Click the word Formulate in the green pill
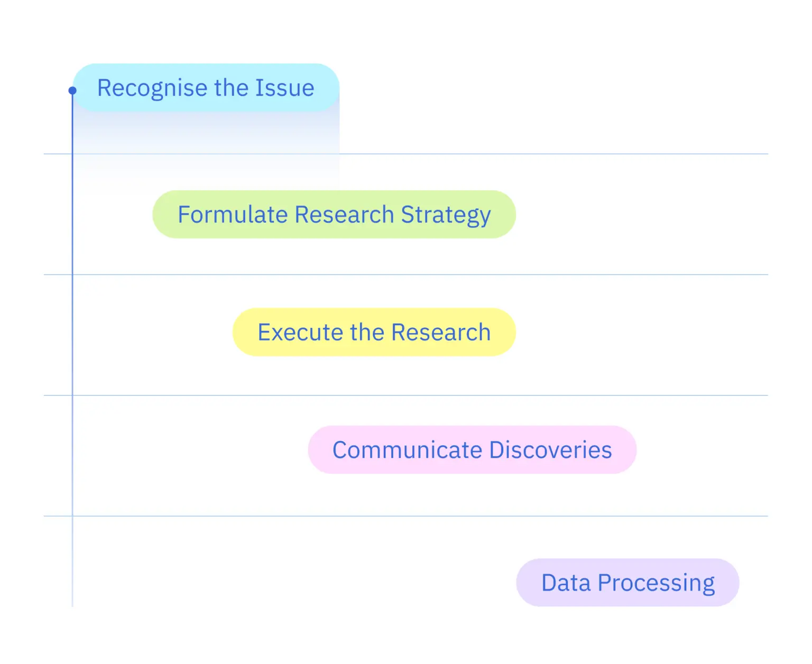This screenshot has width=812, height=664. [233, 215]
